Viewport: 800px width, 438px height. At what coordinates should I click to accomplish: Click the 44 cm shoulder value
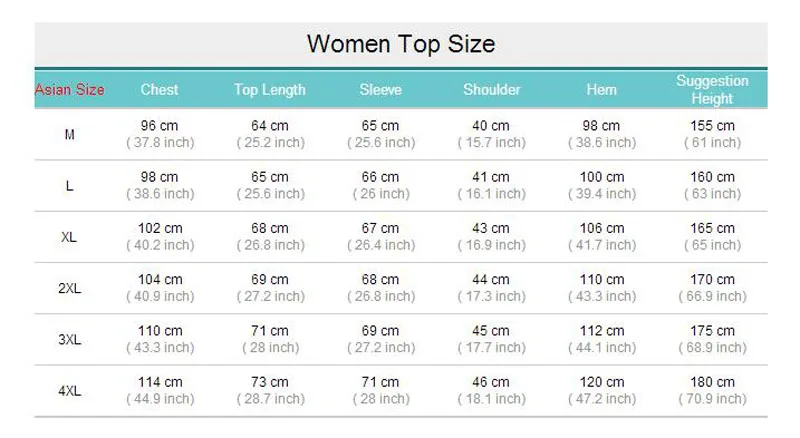[x=491, y=279]
